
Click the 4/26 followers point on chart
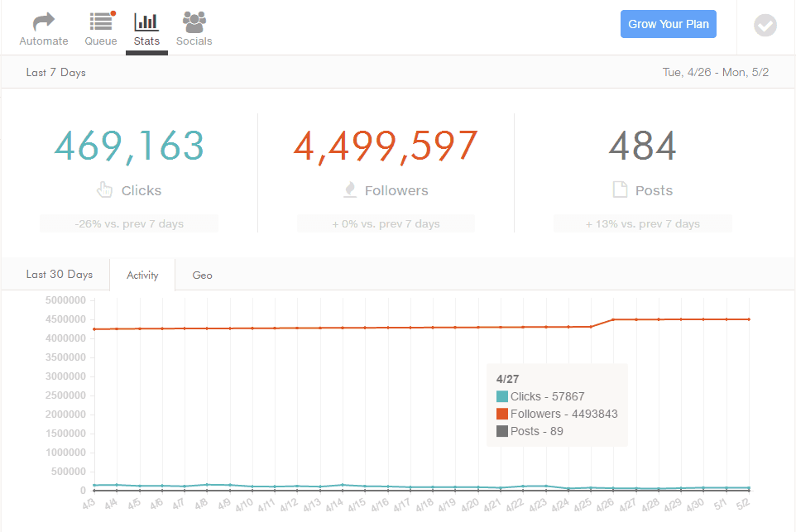613,319
